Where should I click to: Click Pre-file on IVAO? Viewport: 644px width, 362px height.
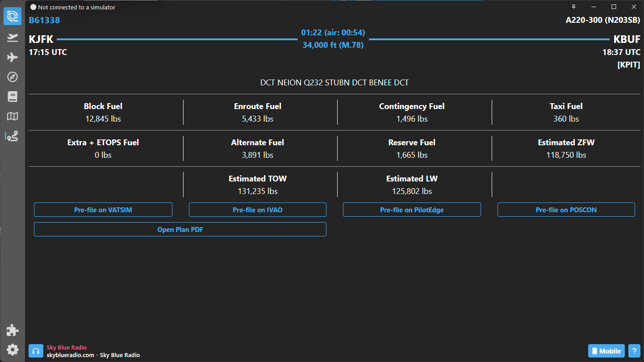(x=257, y=210)
